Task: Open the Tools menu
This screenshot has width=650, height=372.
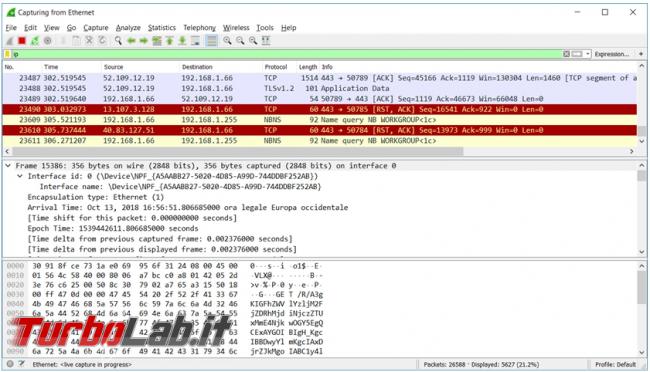Action: [265, 28]
